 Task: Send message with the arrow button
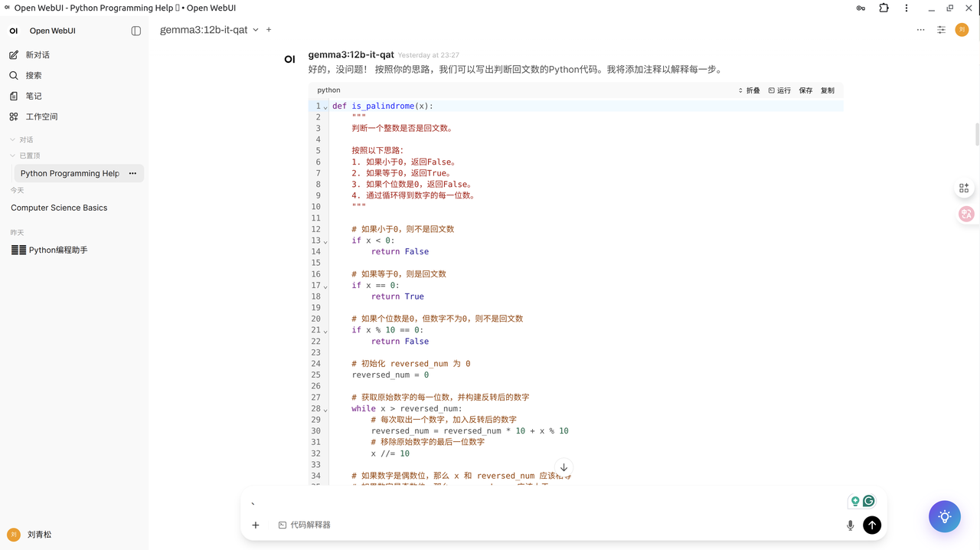(872, 525)
